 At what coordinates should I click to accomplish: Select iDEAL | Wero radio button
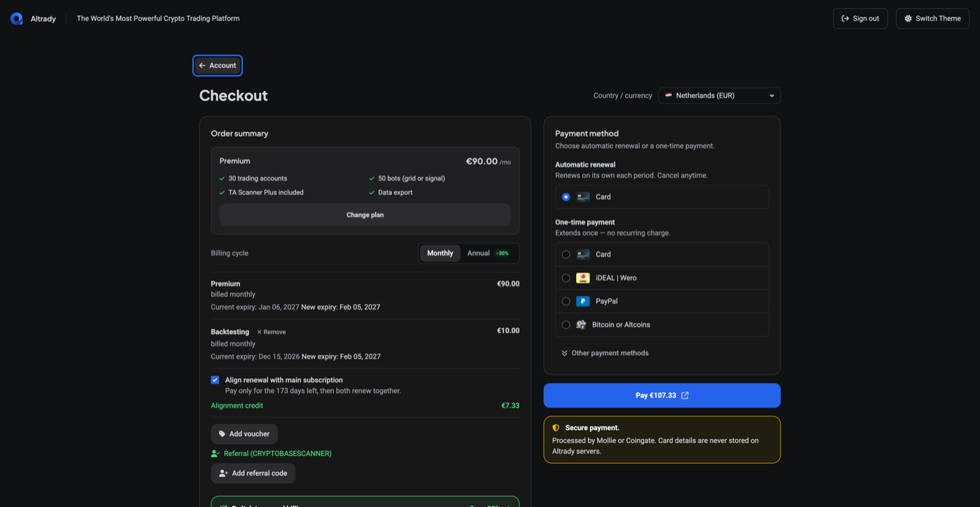pyautogui.click(x=566, y=278)
